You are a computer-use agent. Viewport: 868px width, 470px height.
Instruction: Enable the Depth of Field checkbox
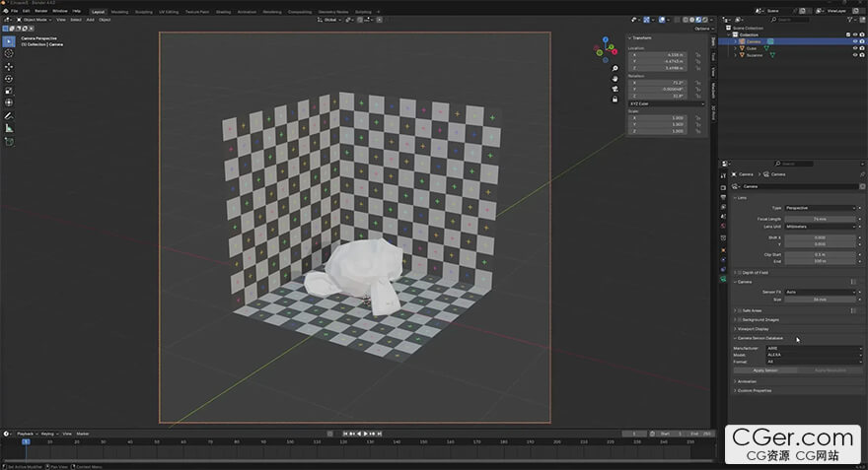pyautogui.click(x=738, y=272)
